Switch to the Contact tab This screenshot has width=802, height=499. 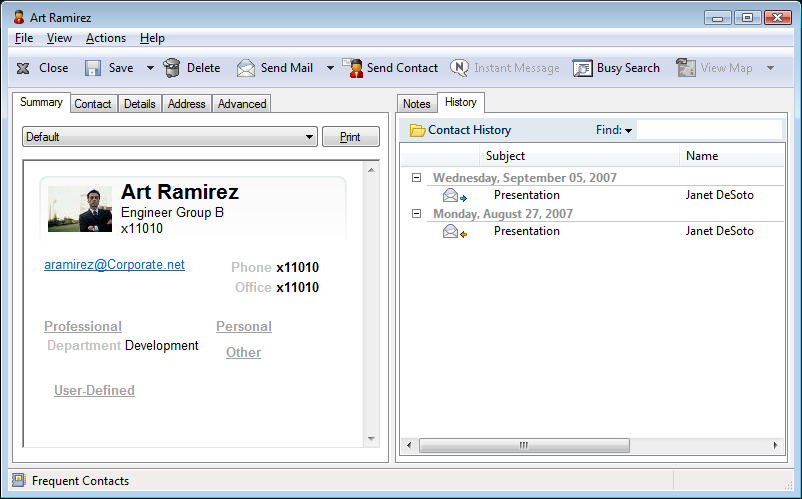pyautogui.click(x=93, y=104)
